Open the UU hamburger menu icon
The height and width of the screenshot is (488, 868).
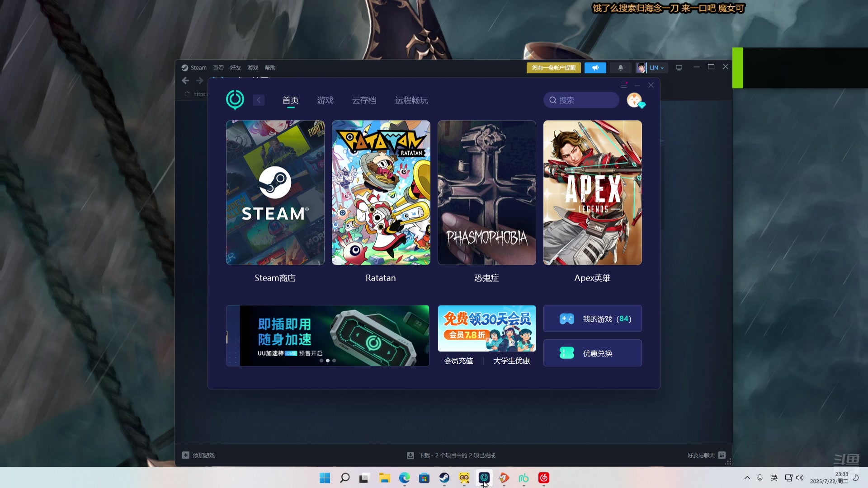coord(624,85)
